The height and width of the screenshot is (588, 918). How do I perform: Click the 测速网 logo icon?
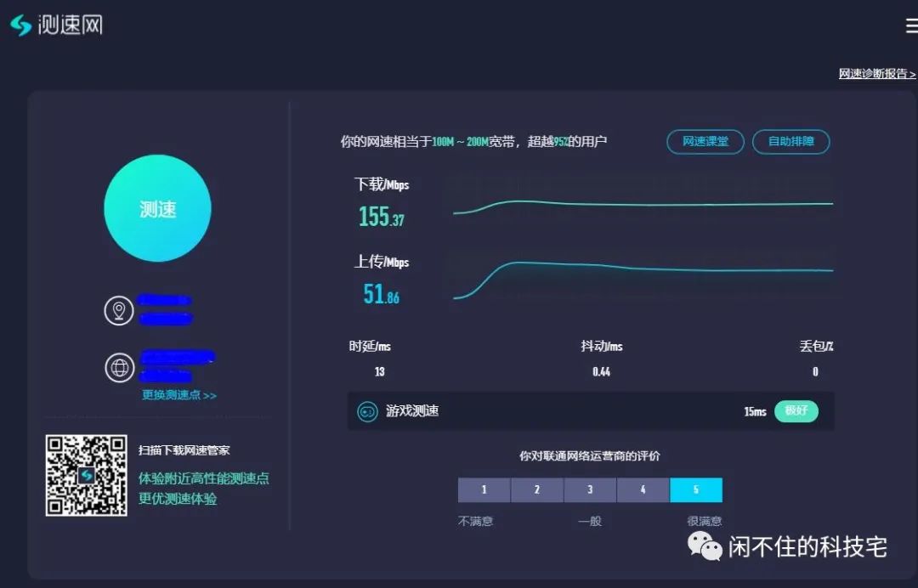pos(19,24)
